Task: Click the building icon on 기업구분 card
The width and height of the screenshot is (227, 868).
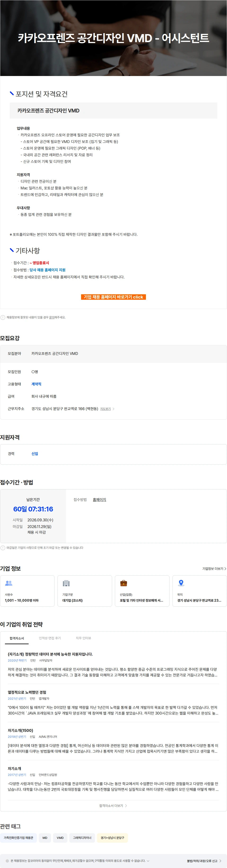Action: coord(66,583)
